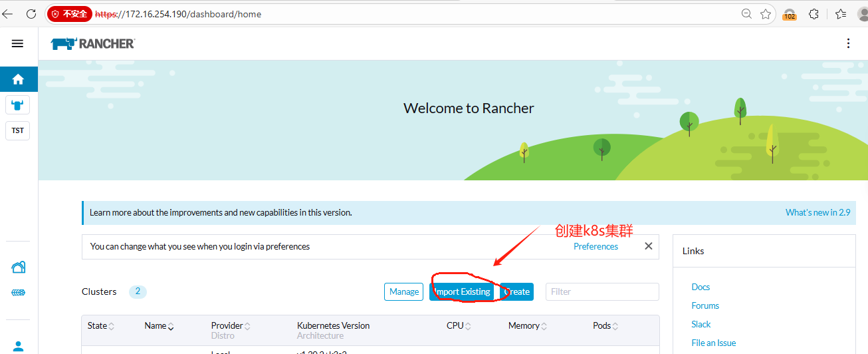
Task: Sort clusters by State column
Action: pos(101,325)
